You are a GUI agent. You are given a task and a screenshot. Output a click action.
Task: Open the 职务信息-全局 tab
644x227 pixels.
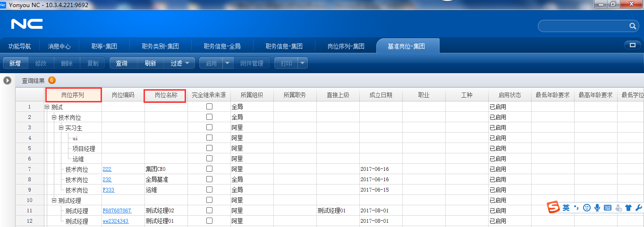coord(222,46)
